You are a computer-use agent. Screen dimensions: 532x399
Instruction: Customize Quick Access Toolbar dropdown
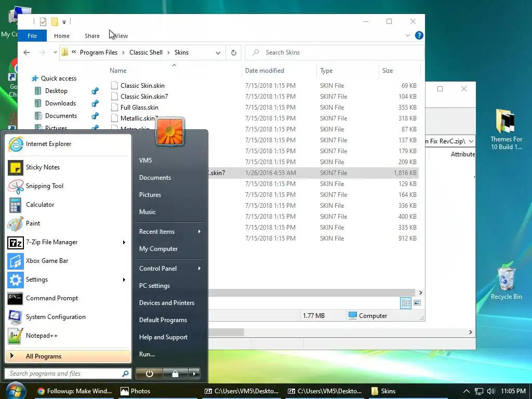(64, 22)
